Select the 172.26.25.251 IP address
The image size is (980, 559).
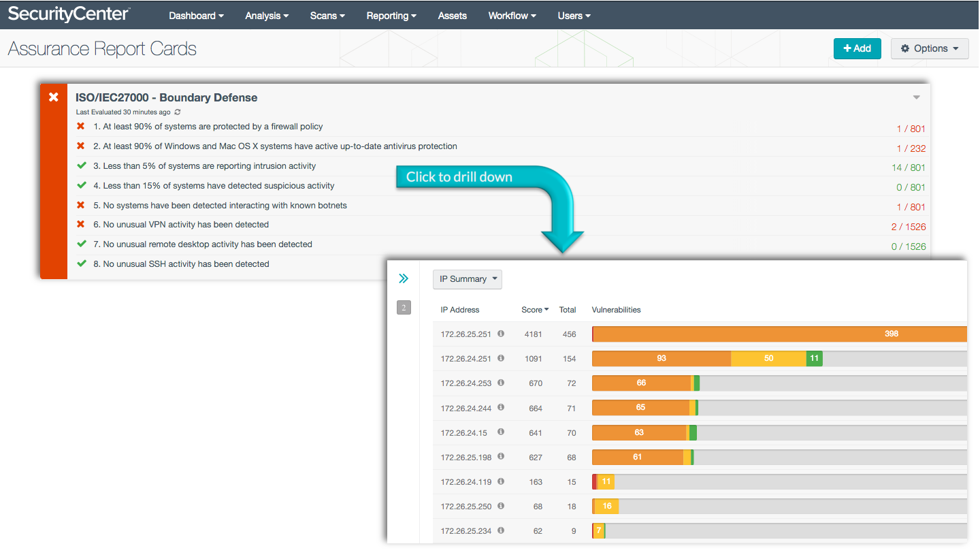(x=466, y=334)
